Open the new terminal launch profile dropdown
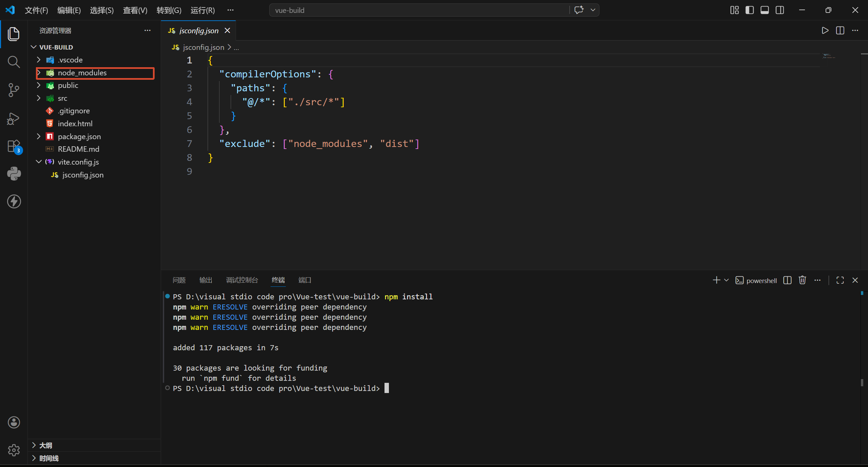 point(726,280)
